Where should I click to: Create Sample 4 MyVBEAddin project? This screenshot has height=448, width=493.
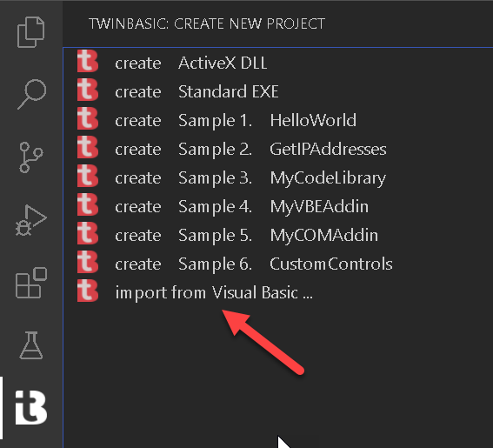click(278, 206)
